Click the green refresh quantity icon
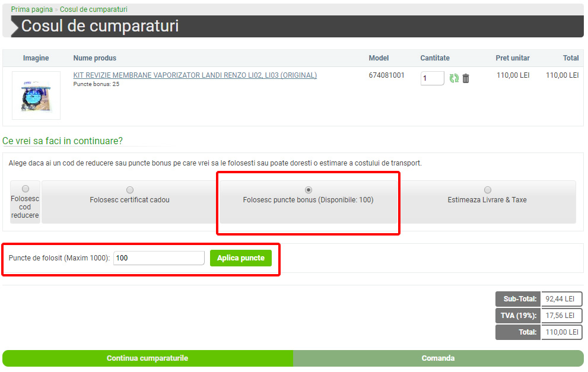 454,78
